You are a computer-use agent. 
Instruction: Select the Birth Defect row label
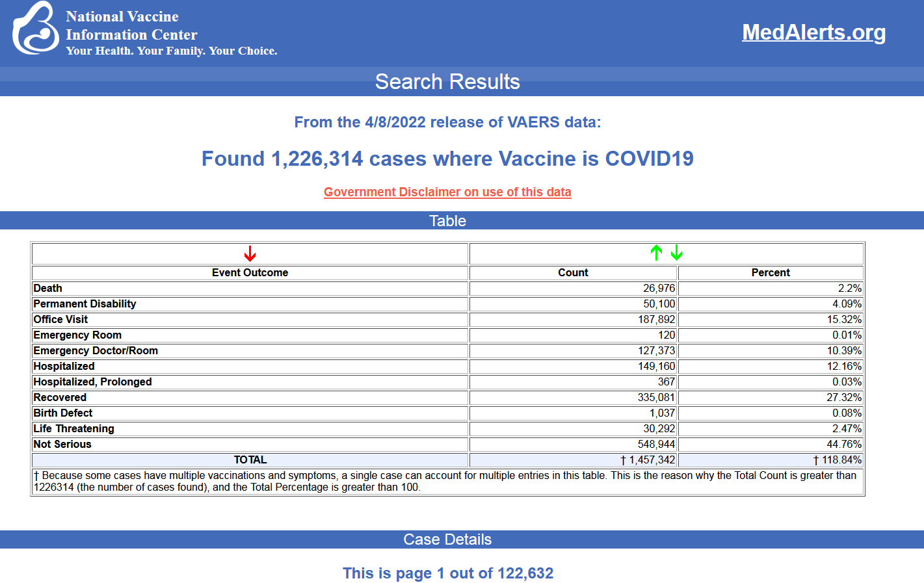pos(63,413)
